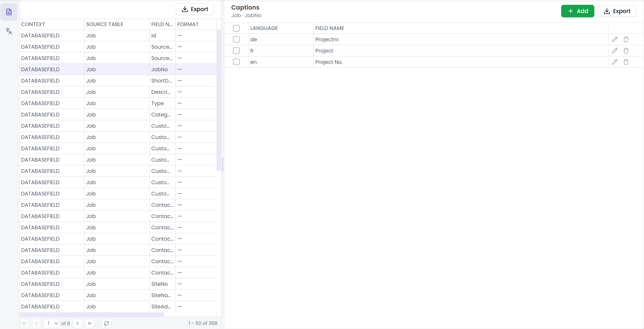This screenshot has width=644, height=329.
Task: Select the 'Type' field row
Action: [x=118, y=103]
